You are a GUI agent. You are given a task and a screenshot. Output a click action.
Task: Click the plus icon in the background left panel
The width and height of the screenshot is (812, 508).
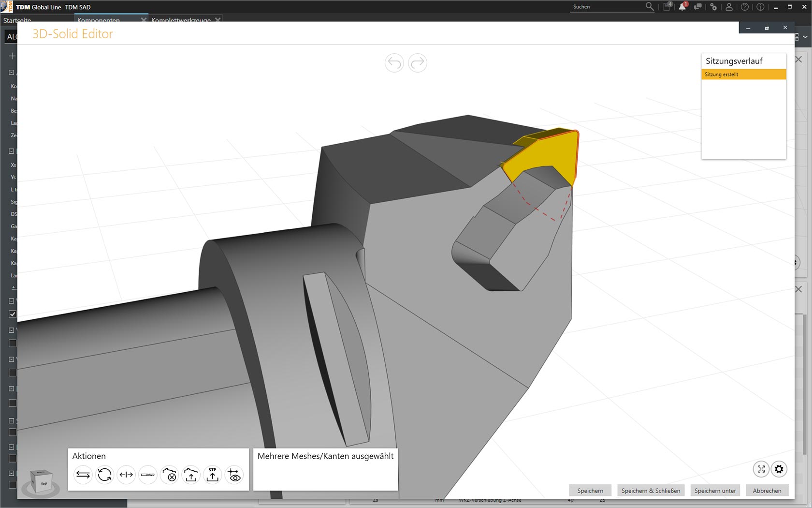pos(12,56)
